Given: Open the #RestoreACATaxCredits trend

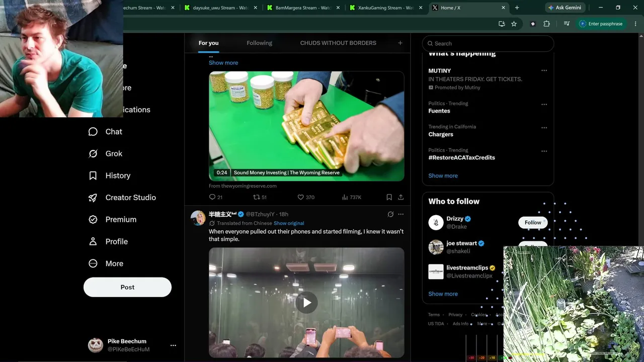Looking at the screenshot, I should click(461, 157).
